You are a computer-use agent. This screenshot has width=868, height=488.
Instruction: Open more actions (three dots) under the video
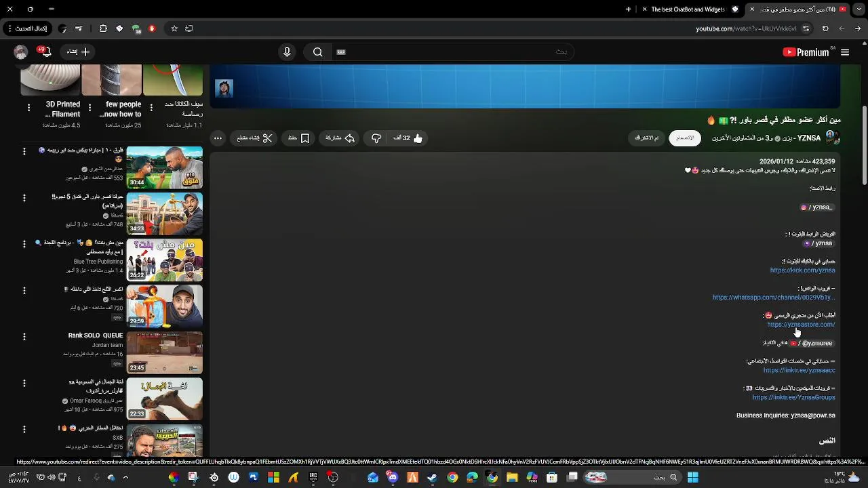[x=218, y=138]
